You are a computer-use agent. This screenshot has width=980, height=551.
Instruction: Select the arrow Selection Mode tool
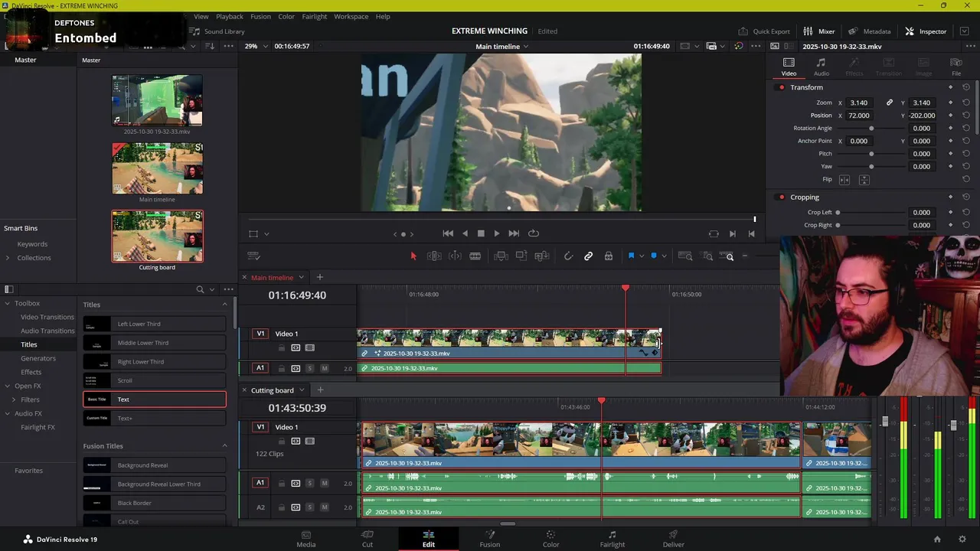click(x=413, y=256)
